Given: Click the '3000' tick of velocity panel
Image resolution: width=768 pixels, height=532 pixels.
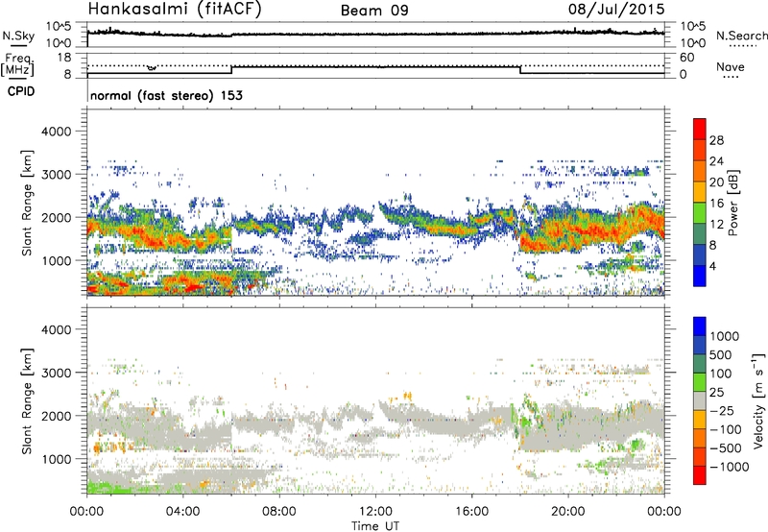Looking at the screenshot, I should pos(56,373).
